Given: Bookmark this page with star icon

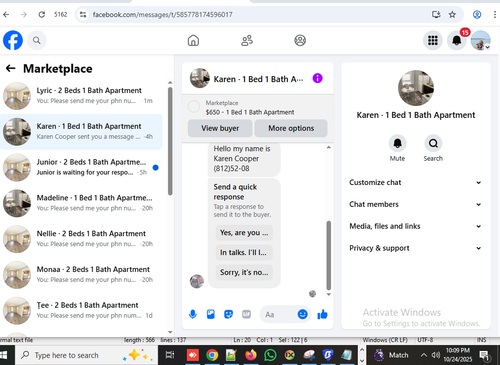Looking at the screenshot, I should (x=452, y=14).
